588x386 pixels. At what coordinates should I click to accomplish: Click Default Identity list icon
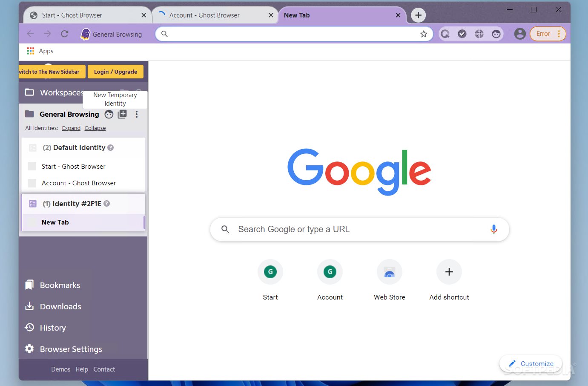(x=33, y=147)
